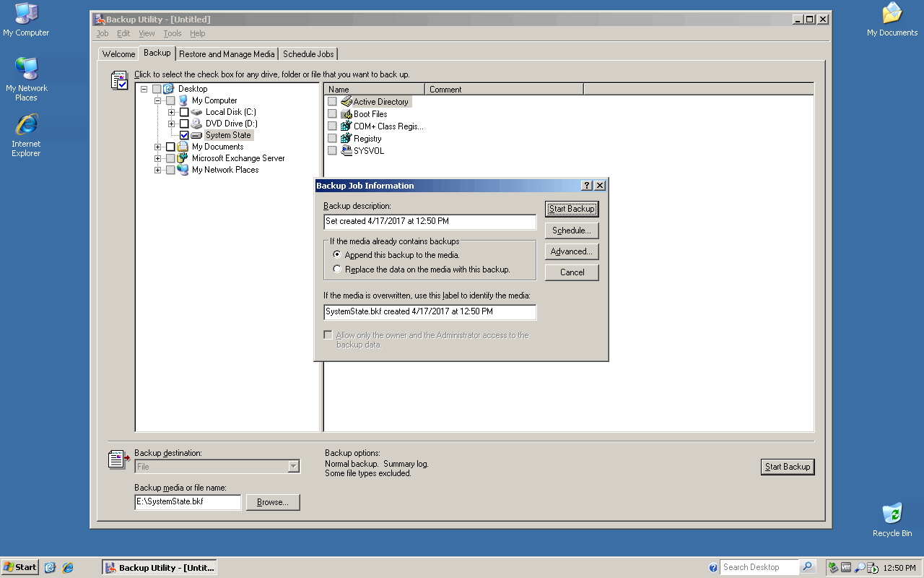The width and height of the screenshot is (924, 578).
Task: Select the Registry item icon
Action: click(346, 139)
